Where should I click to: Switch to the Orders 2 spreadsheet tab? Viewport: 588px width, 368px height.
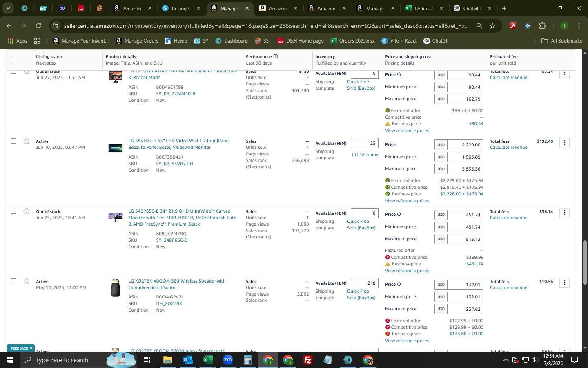(425, 8)
